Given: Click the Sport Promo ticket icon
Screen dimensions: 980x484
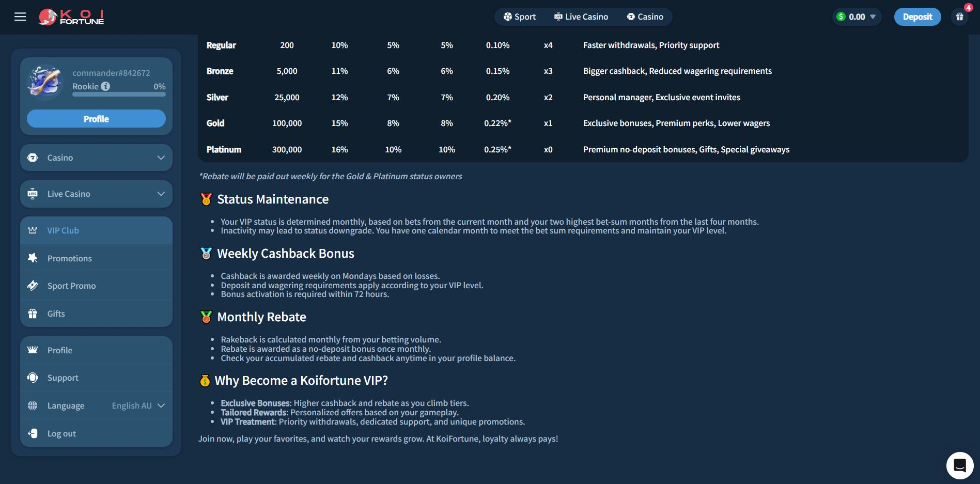Looking at the screenshot, I should [x=33, y=286].
